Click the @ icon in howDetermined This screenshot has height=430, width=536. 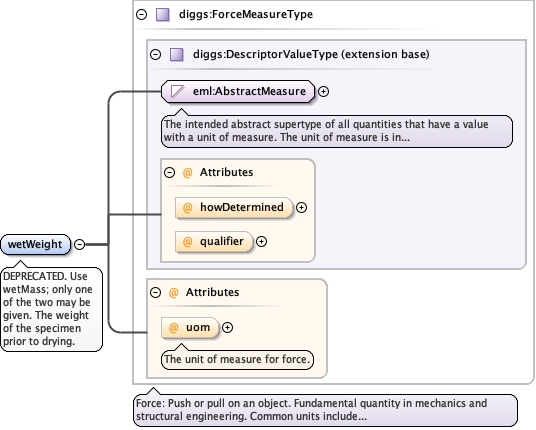tap(187, 207)
